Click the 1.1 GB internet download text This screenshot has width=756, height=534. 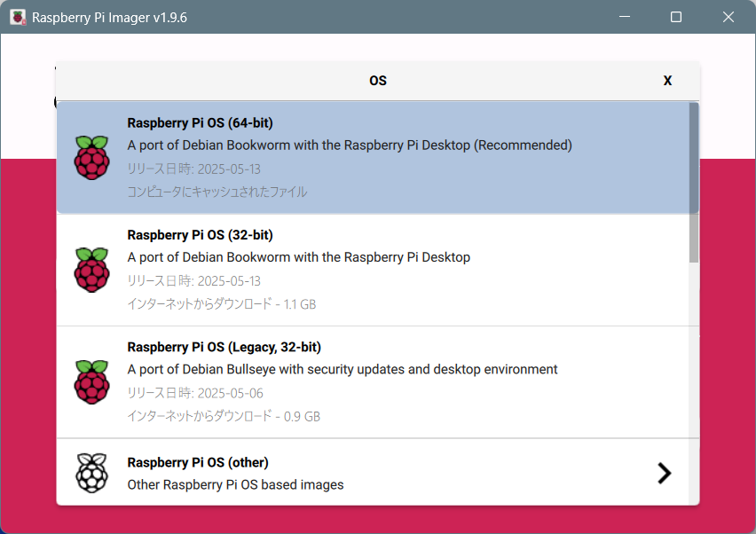tap(222, 304)
